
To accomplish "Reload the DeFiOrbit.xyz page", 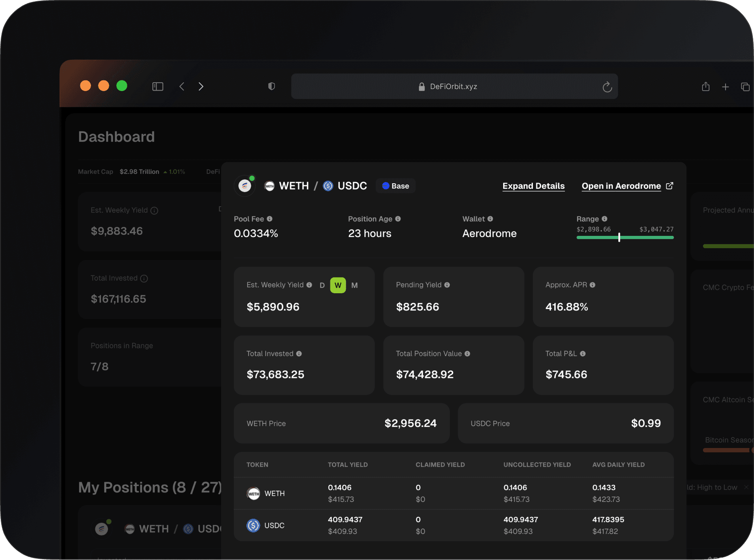I will tap(607, 87).
